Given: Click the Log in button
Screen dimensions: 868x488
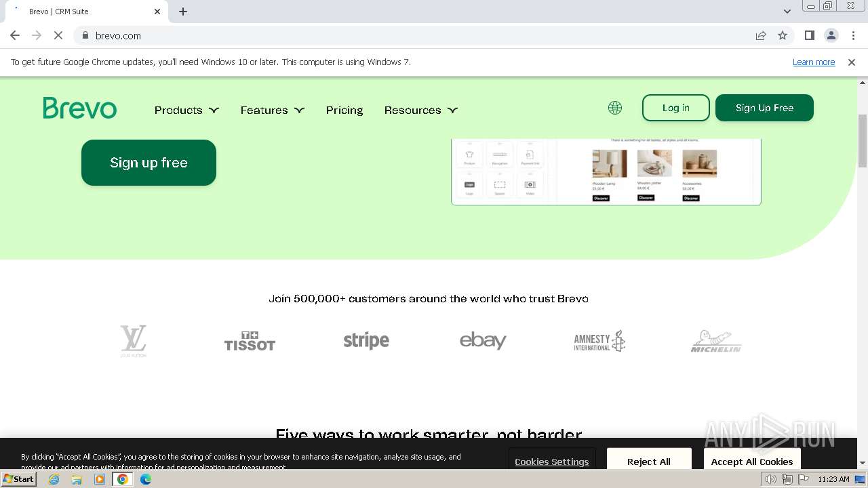Looking at the screenshot, I should (x=676, y=108).
